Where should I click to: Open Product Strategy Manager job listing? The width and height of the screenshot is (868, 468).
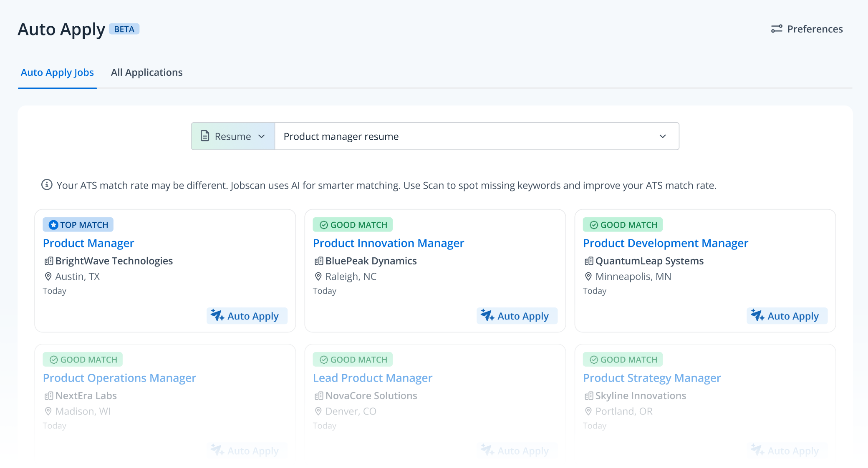click(652, 378)
